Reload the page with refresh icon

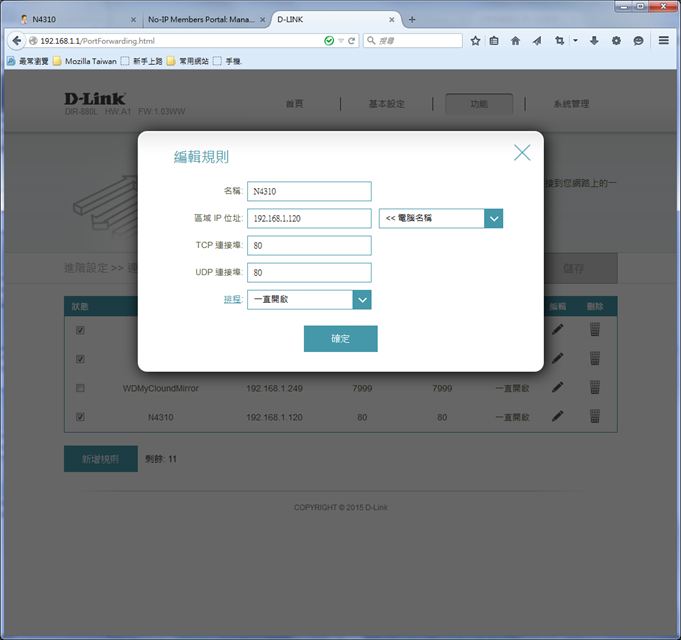click(x=351, y=41)
